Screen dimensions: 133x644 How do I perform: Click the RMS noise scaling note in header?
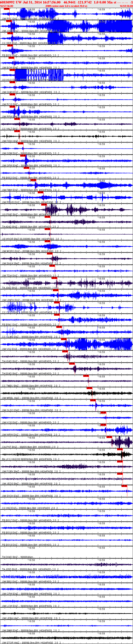66,6
